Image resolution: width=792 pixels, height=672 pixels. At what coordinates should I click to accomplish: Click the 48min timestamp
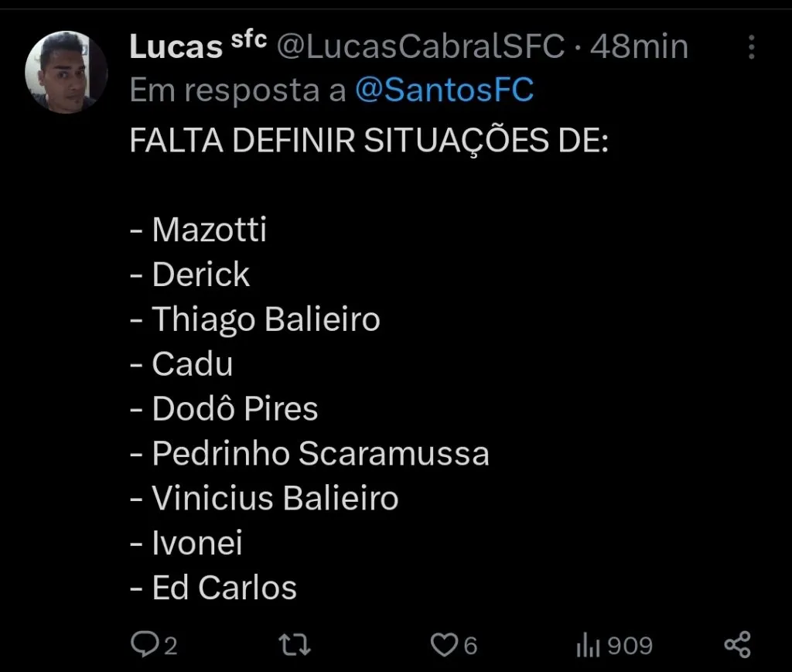[639, 48]
